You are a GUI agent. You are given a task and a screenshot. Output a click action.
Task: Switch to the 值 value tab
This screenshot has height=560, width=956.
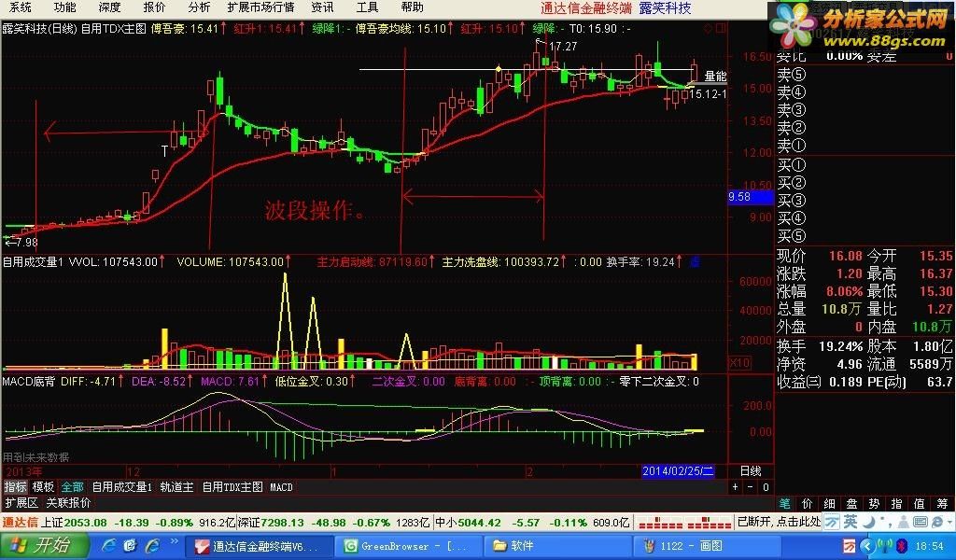click(x=920, y=503)
